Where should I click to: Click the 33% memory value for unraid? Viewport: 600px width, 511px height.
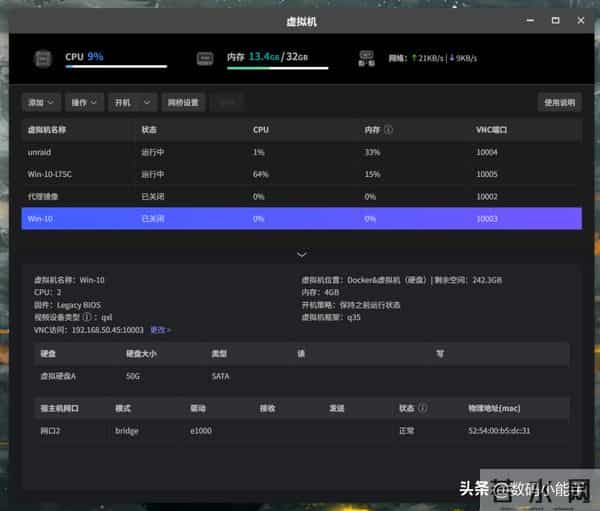coord(372,152)
